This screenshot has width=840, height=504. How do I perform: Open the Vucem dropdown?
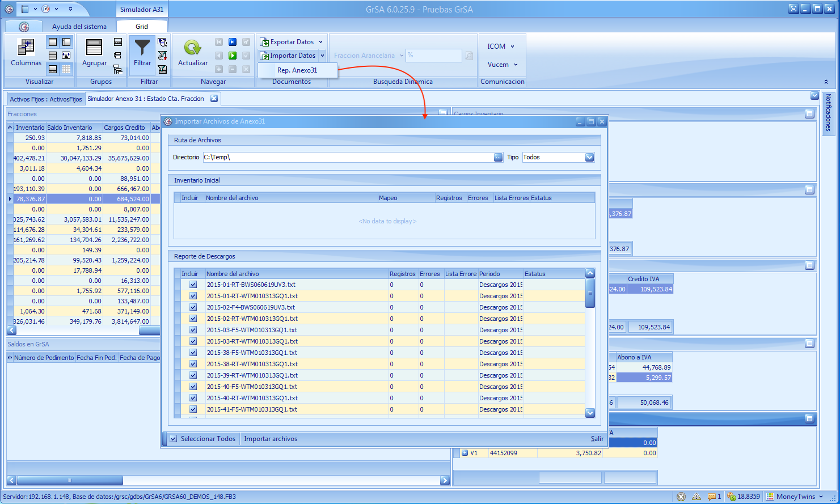point(503,65)
